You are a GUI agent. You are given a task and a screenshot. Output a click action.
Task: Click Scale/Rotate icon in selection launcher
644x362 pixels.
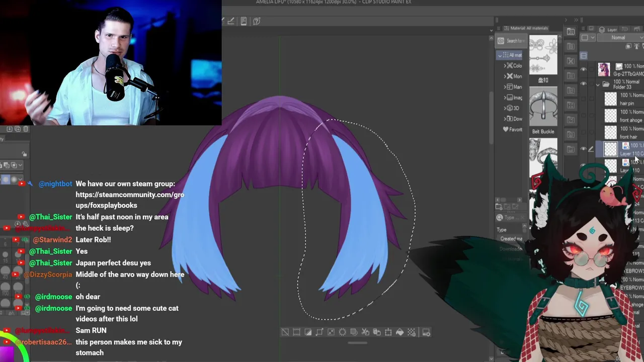pyautogui.click(x=388, y=332)
